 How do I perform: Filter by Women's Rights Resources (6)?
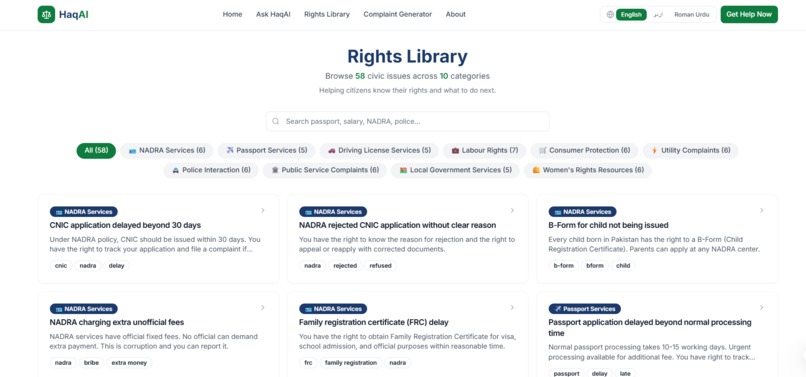(588, 170)
